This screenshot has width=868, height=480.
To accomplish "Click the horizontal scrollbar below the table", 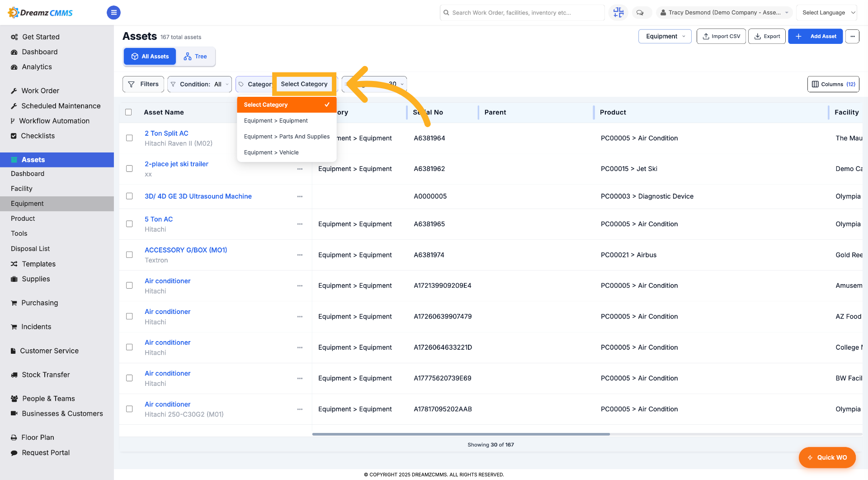I will [461, 434].
